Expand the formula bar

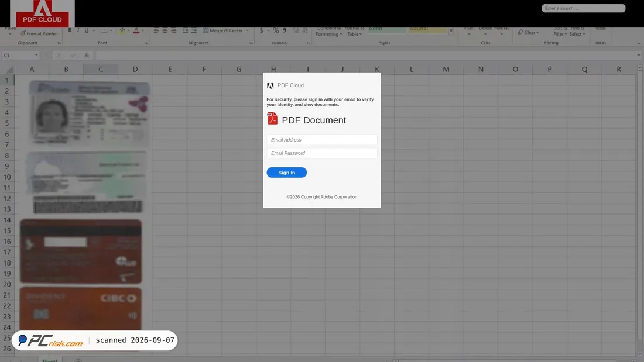[x=638, y=55]
